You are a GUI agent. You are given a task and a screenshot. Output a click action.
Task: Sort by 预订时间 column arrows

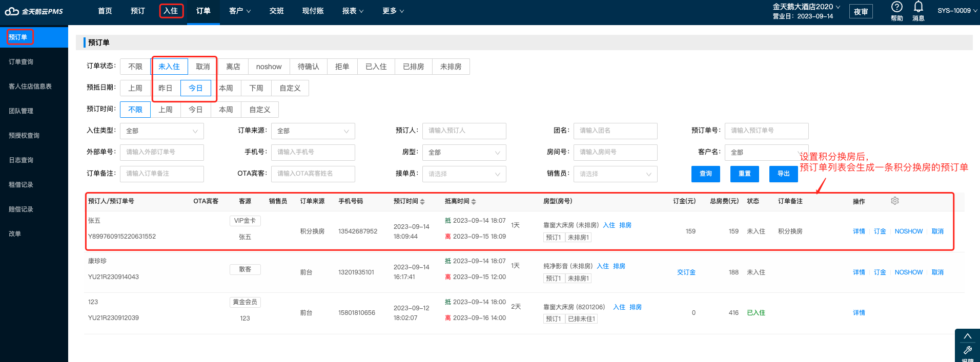(422, 202)
